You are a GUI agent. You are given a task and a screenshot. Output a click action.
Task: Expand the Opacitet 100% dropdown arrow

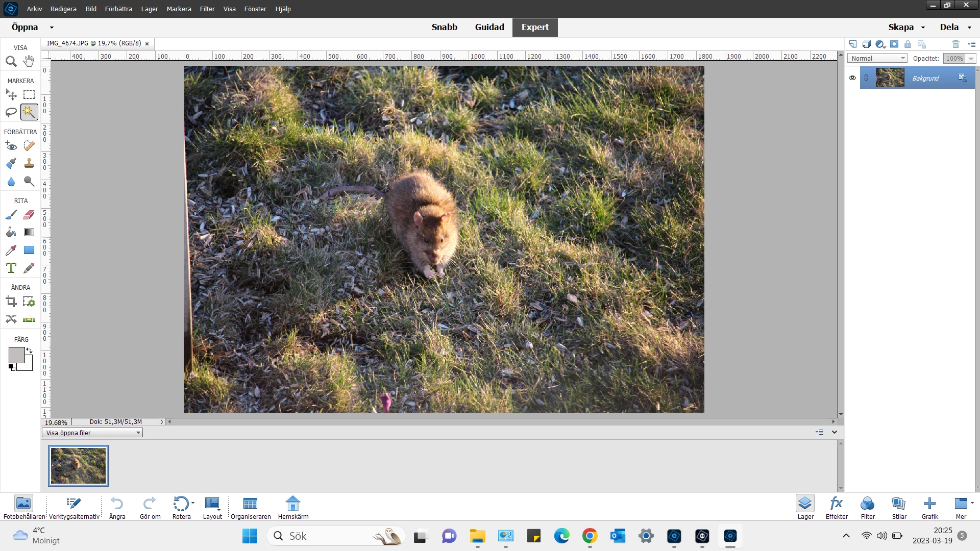(971, 58)
